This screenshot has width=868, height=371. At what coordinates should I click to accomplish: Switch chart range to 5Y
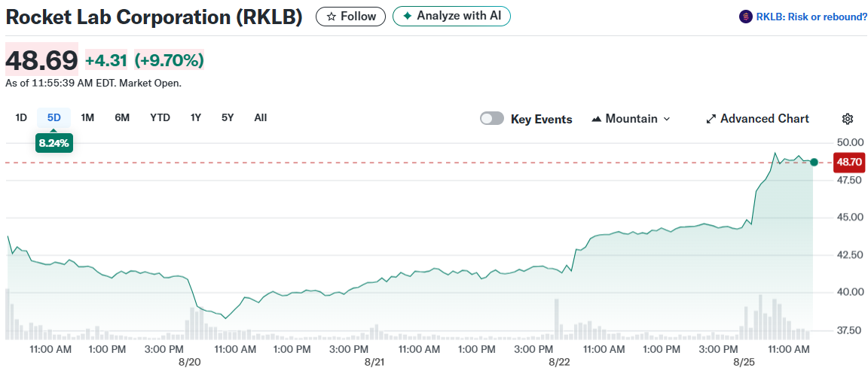click(228, 117)
